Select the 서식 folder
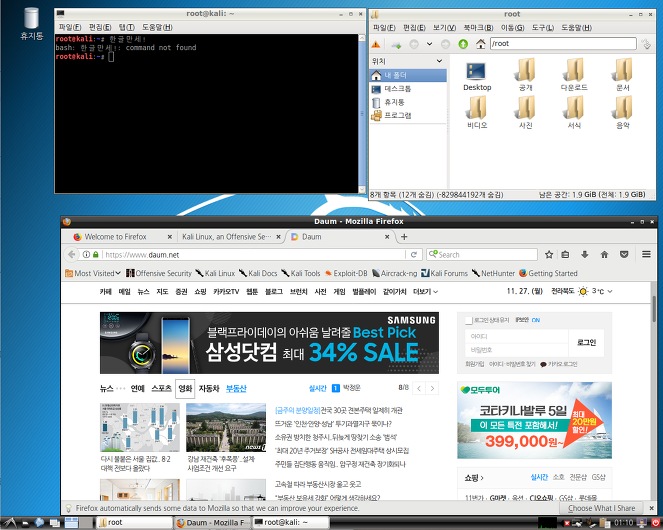 click(574, 113)
